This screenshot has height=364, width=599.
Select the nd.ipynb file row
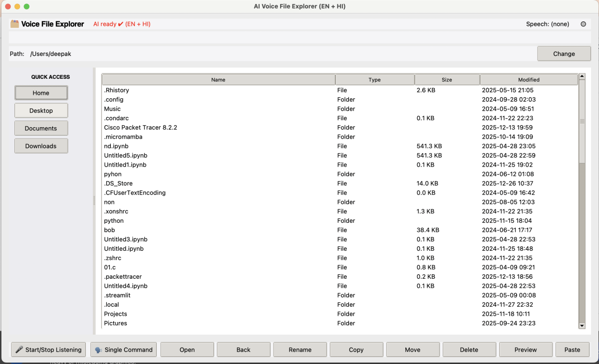point(116,146)
